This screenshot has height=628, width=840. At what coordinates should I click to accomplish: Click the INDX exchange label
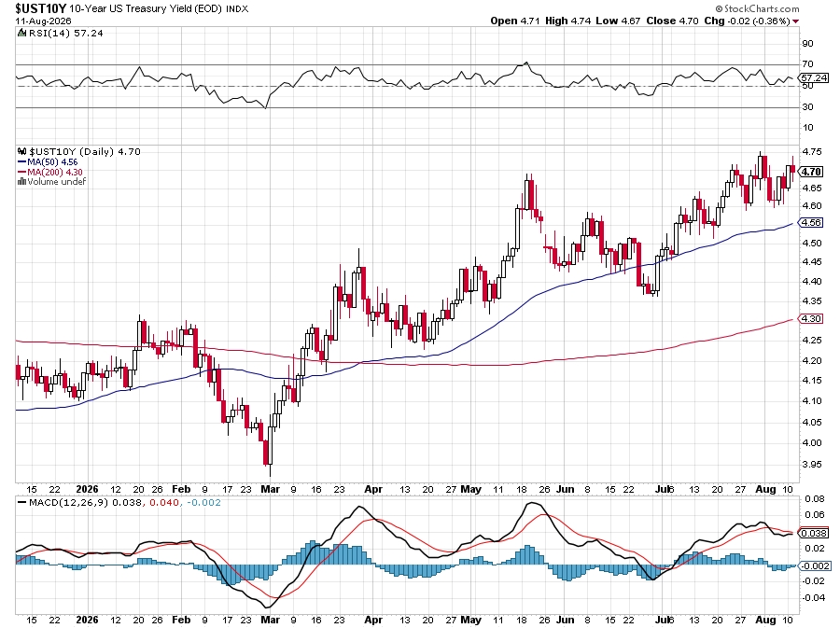(x=237, y=9)
